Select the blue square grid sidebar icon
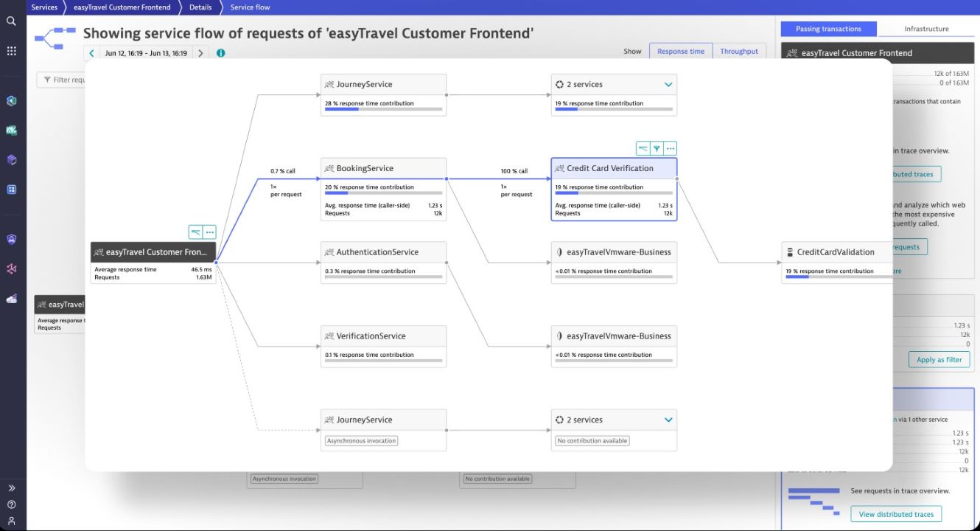 (x=11, y=190)
